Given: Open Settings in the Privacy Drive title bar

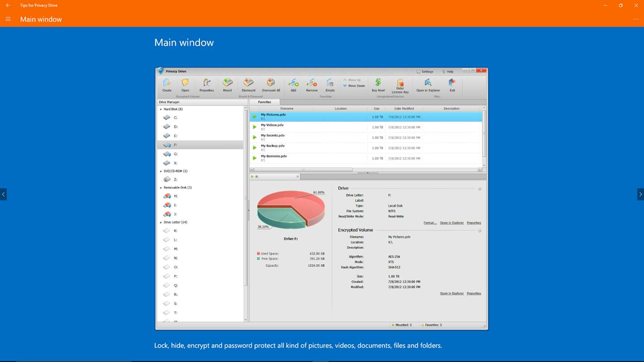Looking at the screenshot, I should 425,72.
